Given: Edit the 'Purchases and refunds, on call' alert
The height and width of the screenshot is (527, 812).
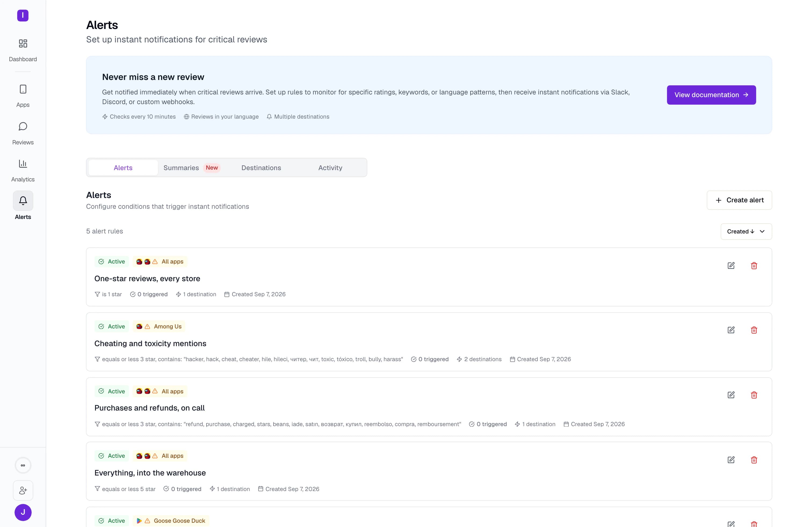Looking at the screenshot, I should (x=731, y=395).
